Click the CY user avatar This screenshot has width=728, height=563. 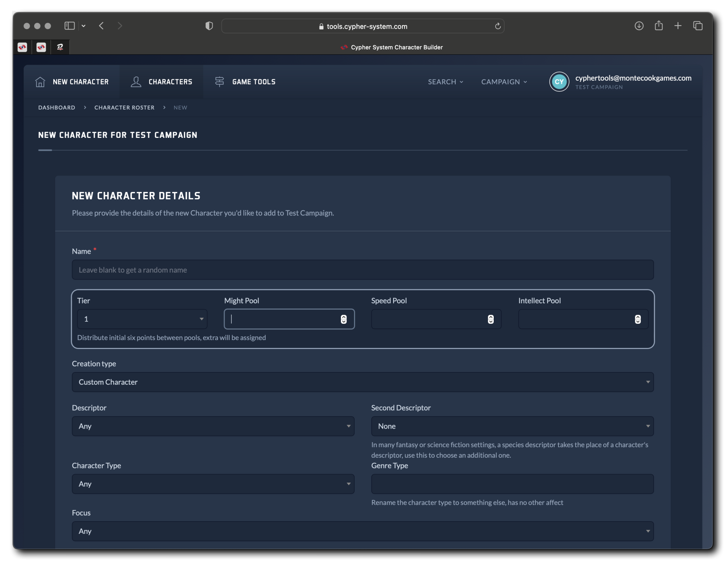coord(559,82)
